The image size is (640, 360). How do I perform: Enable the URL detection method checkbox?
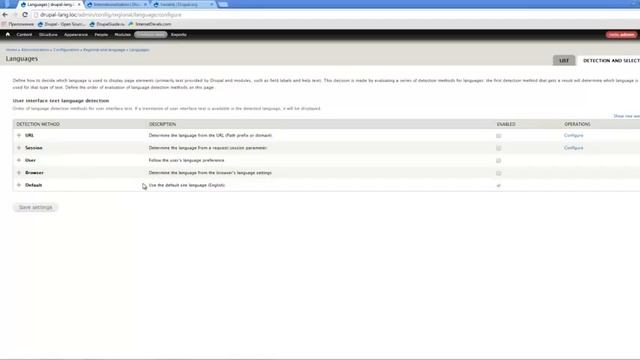[x=498, y=136]
